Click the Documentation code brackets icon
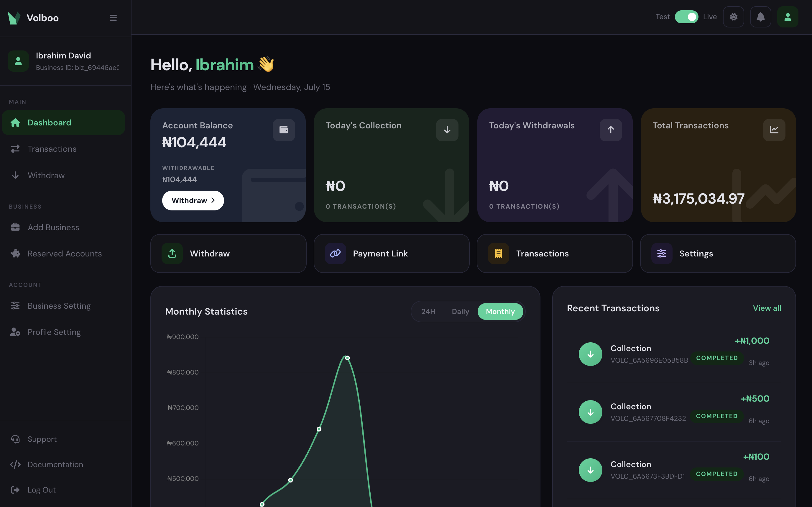812x507 pixels. [x=15, y=465]
